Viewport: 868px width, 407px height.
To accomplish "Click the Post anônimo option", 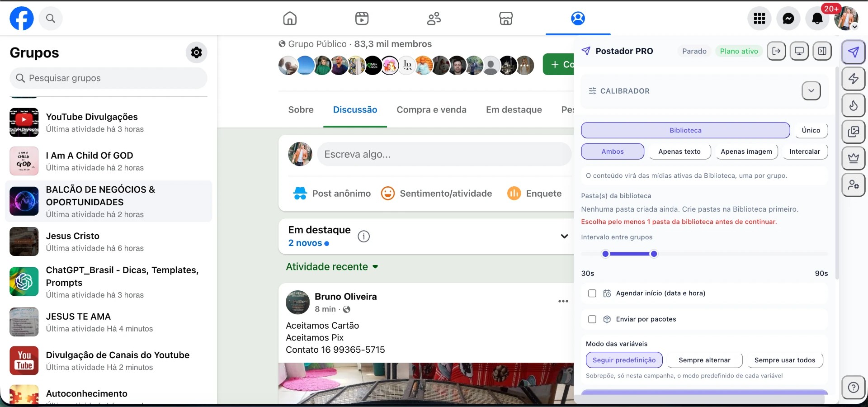I will click(331, 194).
